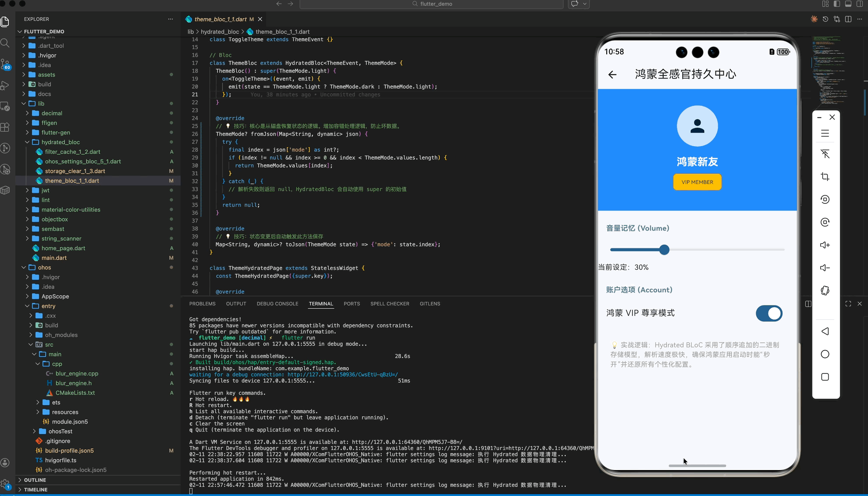The height and width of the screenshot is (496, 868).
Task: Switch to the DEBUG CONSOLE tab
Action: click(277, 304)
